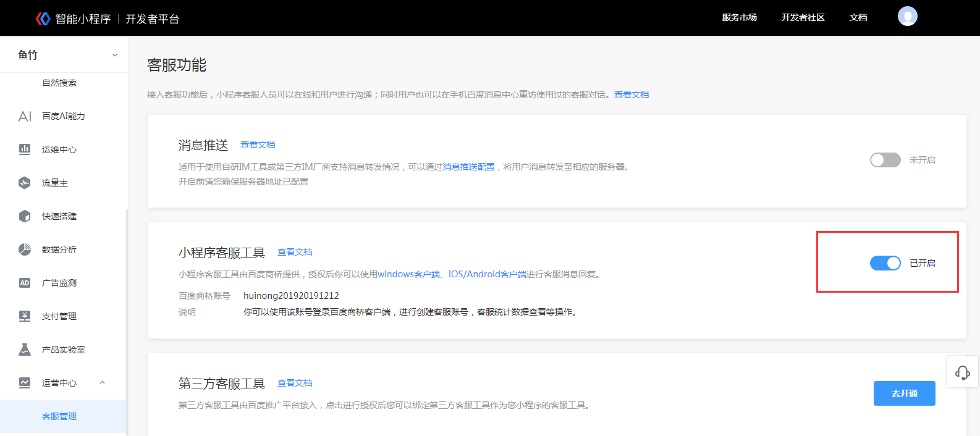This screenshot has height=436, width=980.
Task: Open 查看文档 link under page description
Action: coord(632,94)
